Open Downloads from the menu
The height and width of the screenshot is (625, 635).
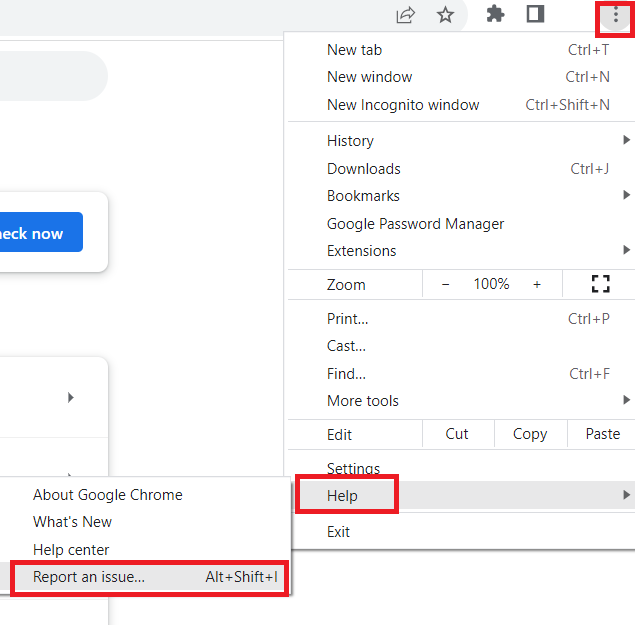pyautogui.click(x=460, y=169)
